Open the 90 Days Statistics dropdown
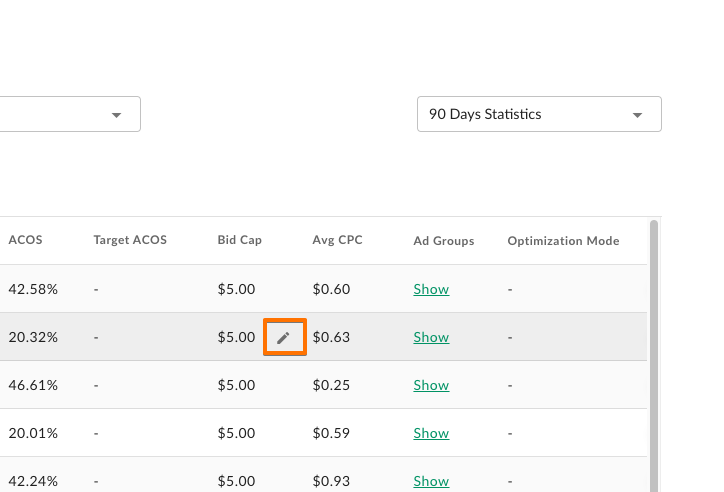The height and width of the screenshot is (492, 724). click(x=539, y=114)
